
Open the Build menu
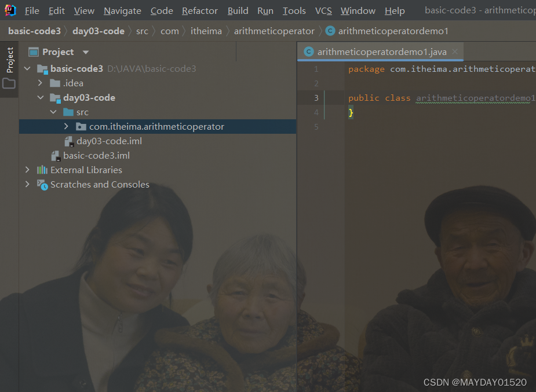pos(238,11)
